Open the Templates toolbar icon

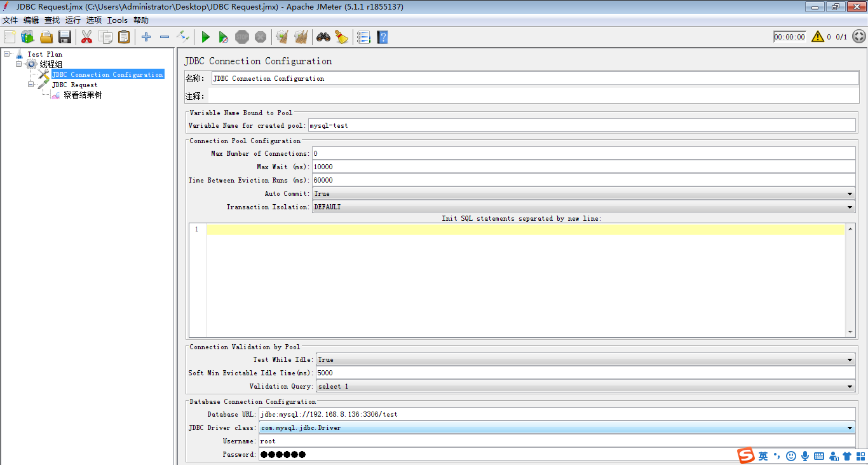click(x=27, y=37)
